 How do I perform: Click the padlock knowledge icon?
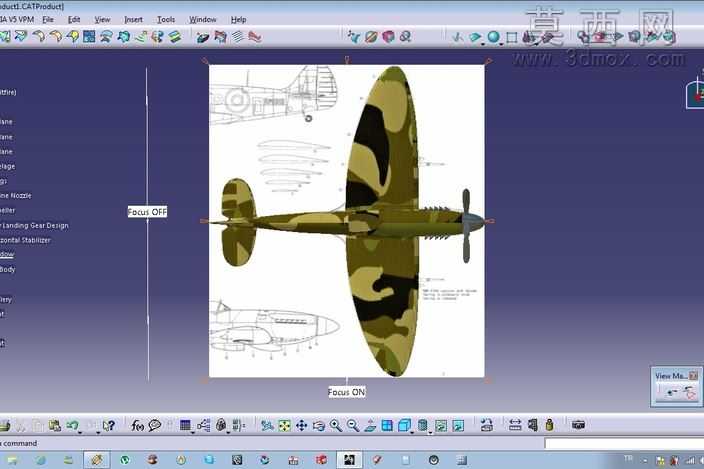pos(221,425)
